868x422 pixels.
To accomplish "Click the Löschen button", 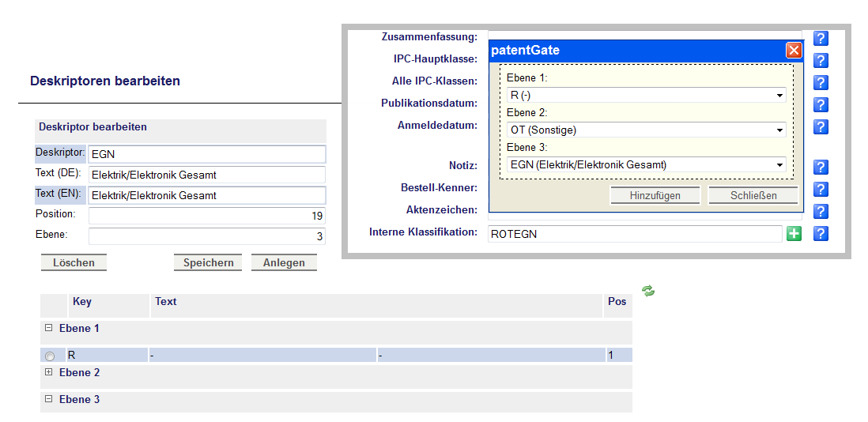I will [x=74, y=262].
